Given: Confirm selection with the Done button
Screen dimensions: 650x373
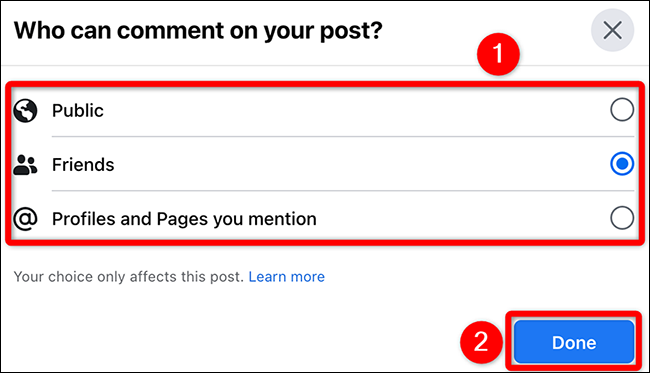Looking at the screenshot, I should (x=574, y=342).
